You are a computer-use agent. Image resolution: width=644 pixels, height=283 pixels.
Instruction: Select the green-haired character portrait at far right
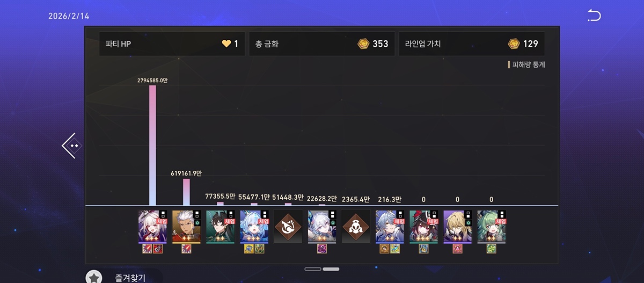click(x=491, y=227)
